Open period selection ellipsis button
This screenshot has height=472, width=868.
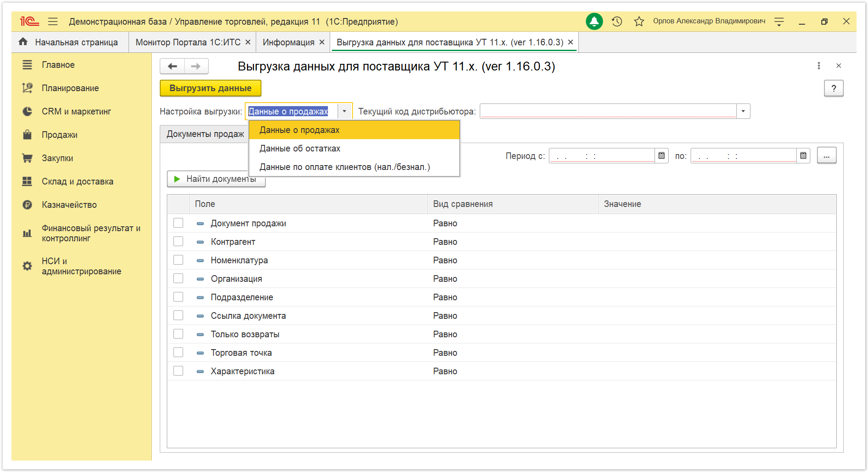tap(827, 155)
